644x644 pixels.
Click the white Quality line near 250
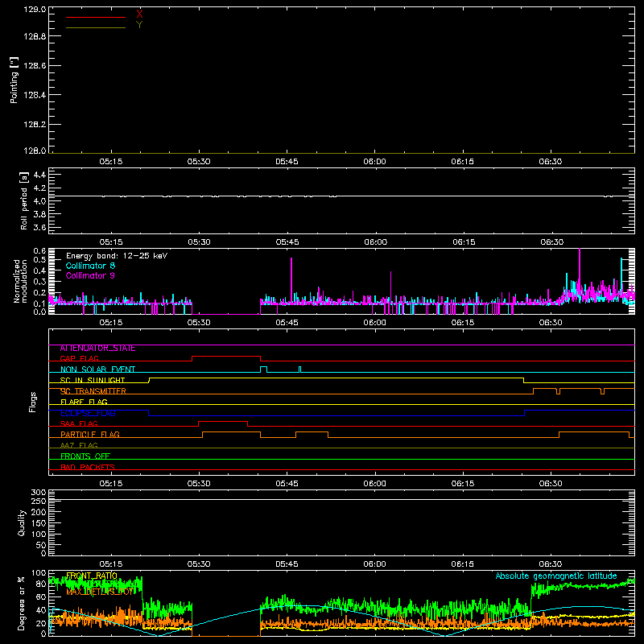pos(341,499)
